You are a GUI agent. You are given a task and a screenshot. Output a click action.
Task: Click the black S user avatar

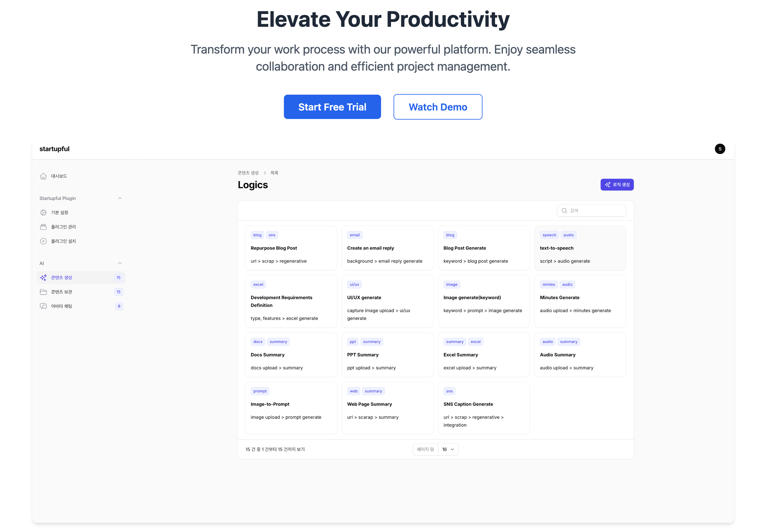[x=720, y=149]
